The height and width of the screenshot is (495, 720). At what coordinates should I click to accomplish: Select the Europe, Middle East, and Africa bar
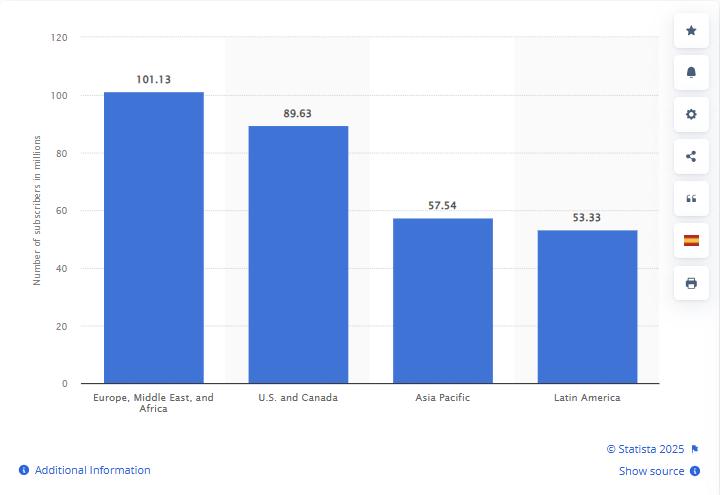click(x=154, y=238)
